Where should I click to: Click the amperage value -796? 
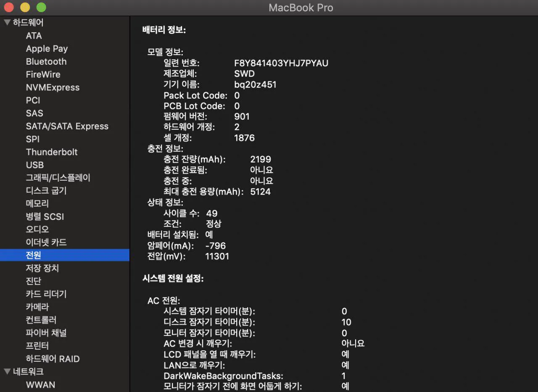coord(216,245)
